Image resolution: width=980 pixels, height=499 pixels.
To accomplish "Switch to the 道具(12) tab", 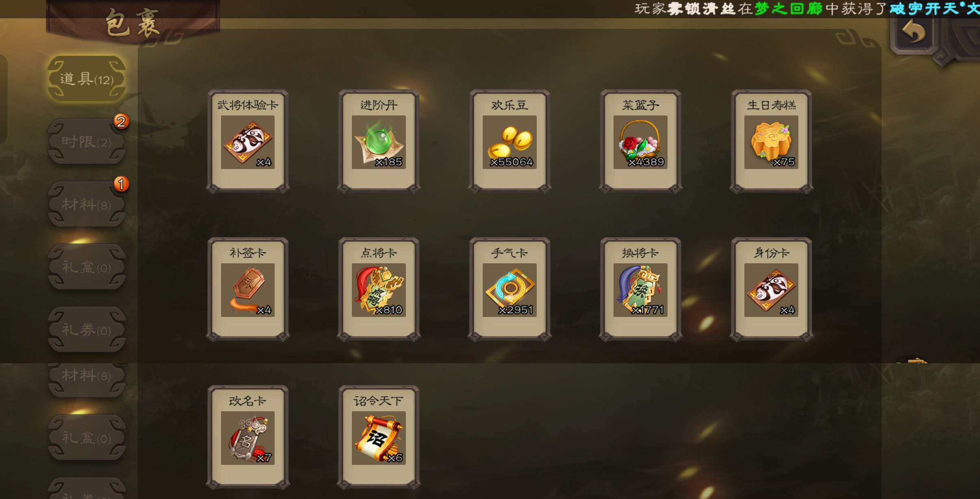I will pos(87,78).
